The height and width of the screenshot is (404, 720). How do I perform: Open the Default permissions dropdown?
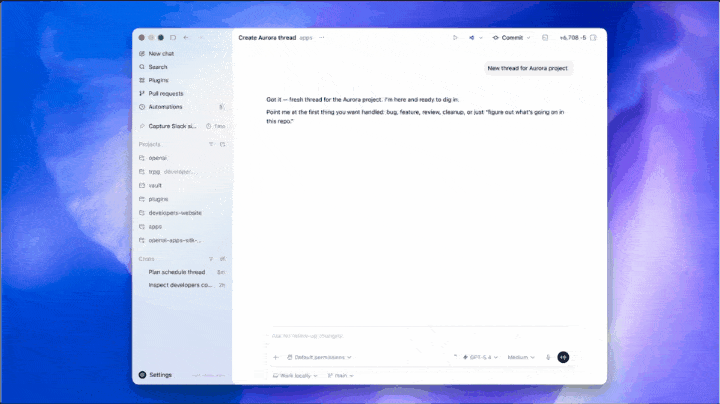click(319, 357)
